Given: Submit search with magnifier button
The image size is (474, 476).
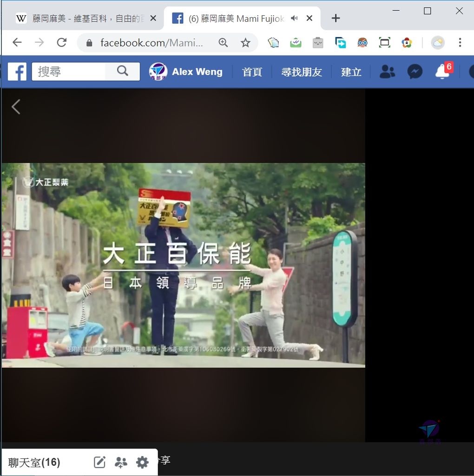Looking at the screenshot, I should pyautogui.click(x=122, y=72).
